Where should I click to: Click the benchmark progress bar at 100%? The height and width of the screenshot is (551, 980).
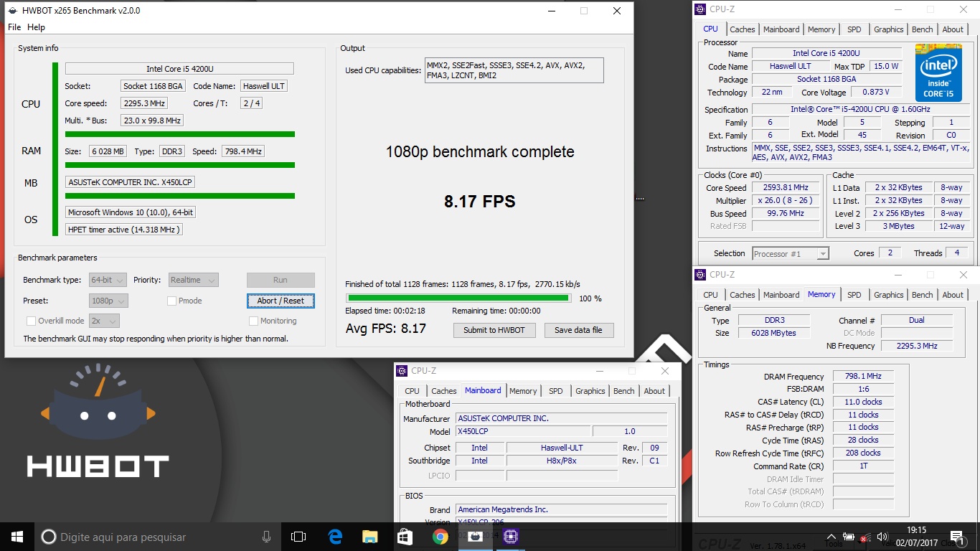click(458, 298)
